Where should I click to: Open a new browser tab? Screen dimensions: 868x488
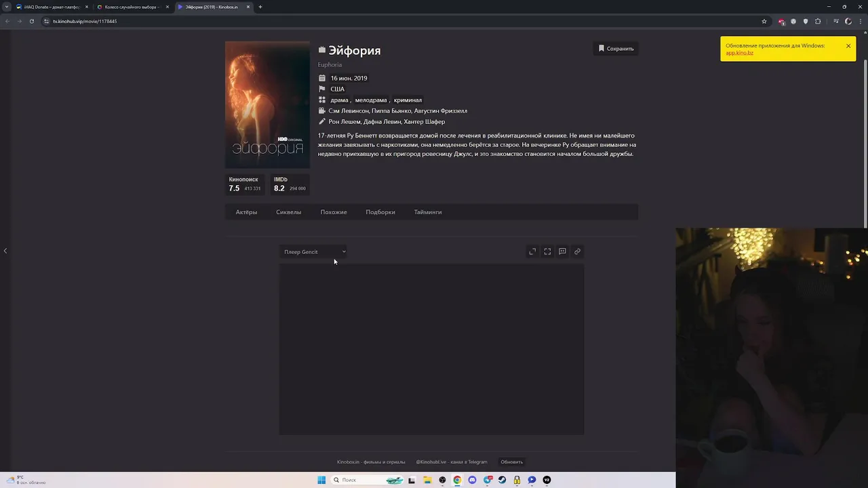[x=260, y=7]
